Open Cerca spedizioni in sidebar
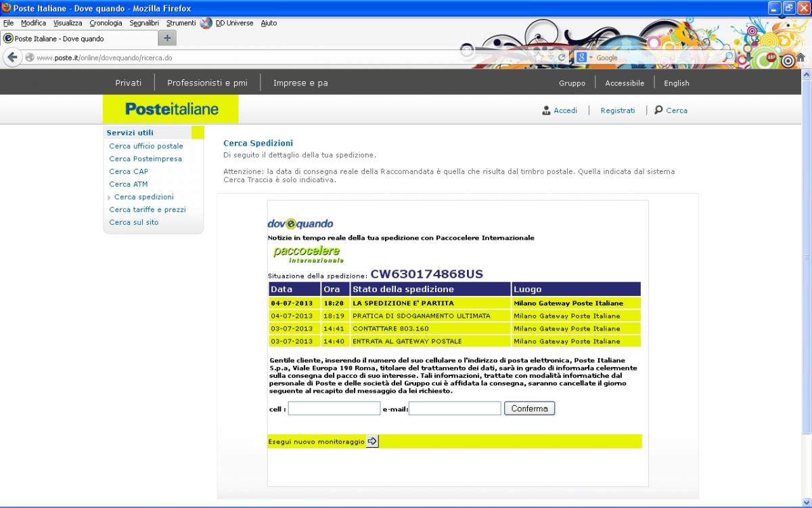This screenshot has width=812, height=508. tap(144, 197)
